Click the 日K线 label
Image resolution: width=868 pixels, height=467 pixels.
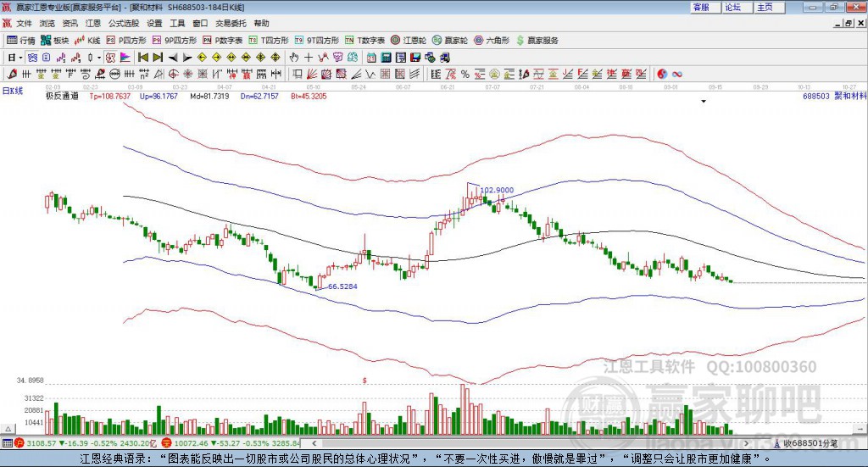coord(13,91)
